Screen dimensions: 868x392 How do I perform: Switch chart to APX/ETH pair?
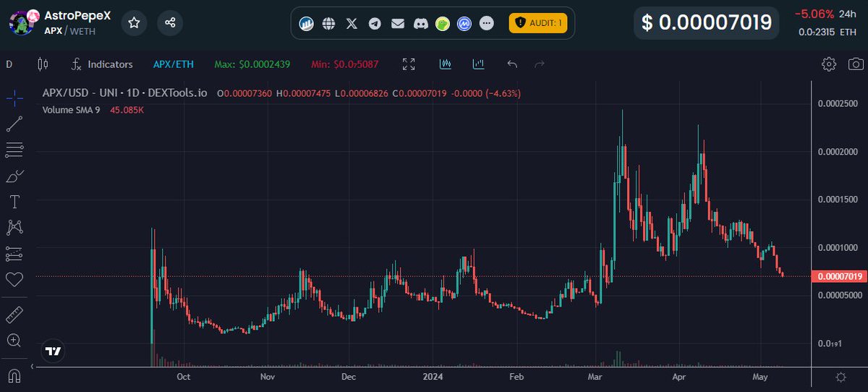pos(174,64)
